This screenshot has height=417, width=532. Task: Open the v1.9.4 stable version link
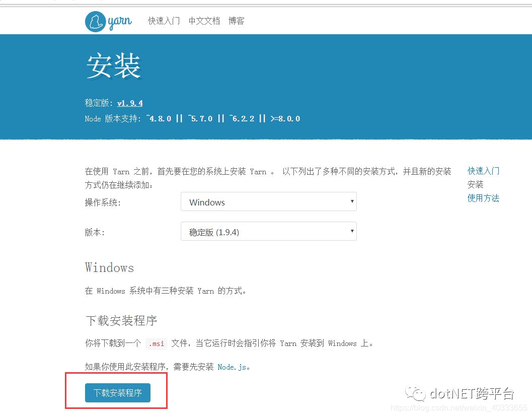130,103
